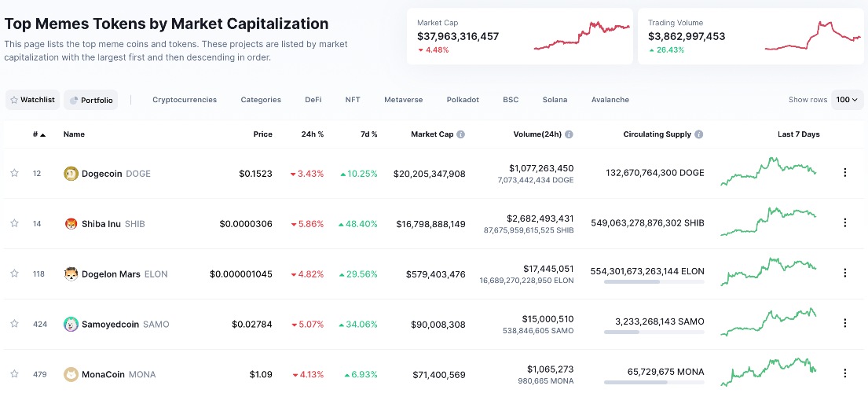Sort by Price column header
This screenshot has width=868, height=393.
pyautogui.click(x=263, y=134)
